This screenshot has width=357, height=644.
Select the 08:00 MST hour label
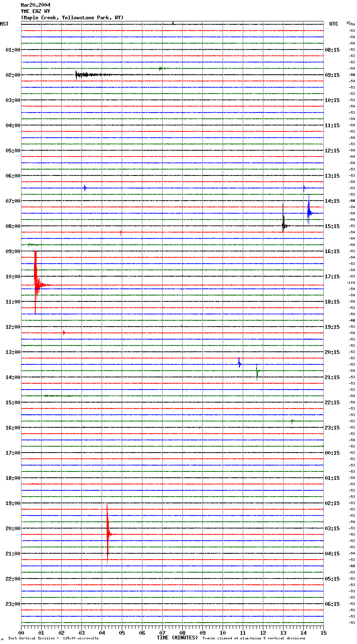click(x=13, y=226)
